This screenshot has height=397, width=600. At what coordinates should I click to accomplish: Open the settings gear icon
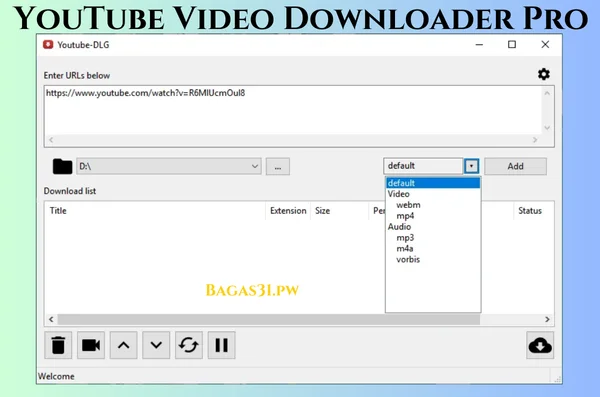543,74
